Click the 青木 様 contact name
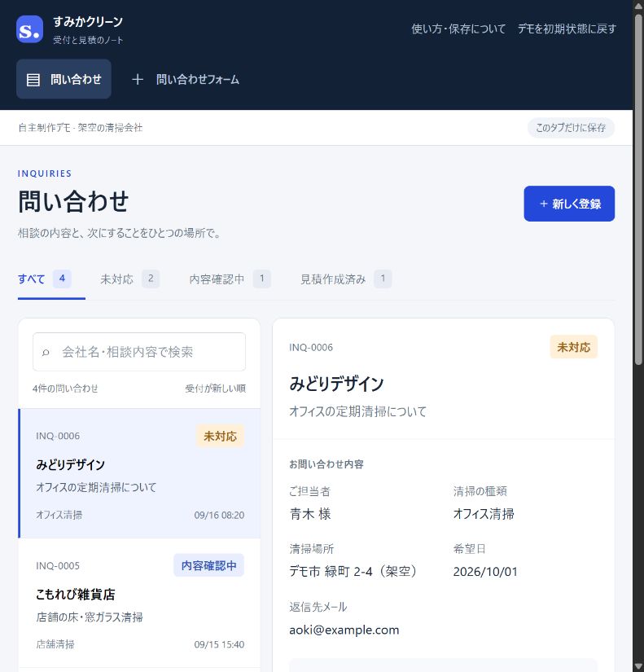644x672 pixels. (310, 513)
